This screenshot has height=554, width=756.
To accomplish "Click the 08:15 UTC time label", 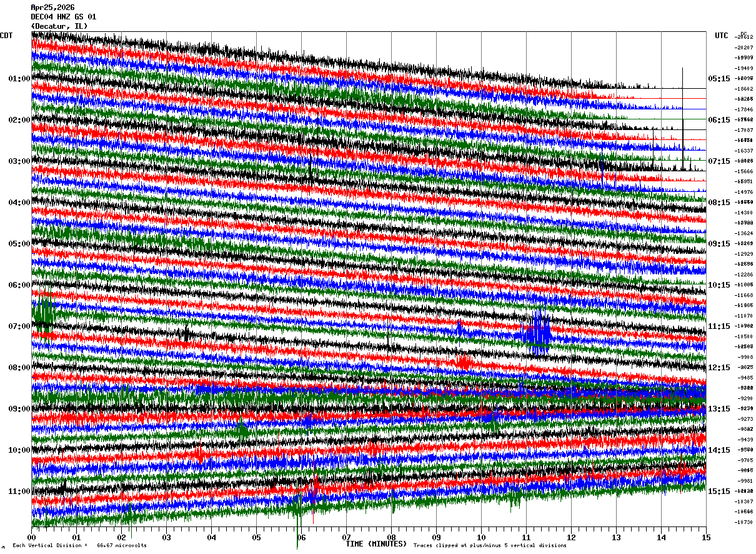I will point(719,203).
